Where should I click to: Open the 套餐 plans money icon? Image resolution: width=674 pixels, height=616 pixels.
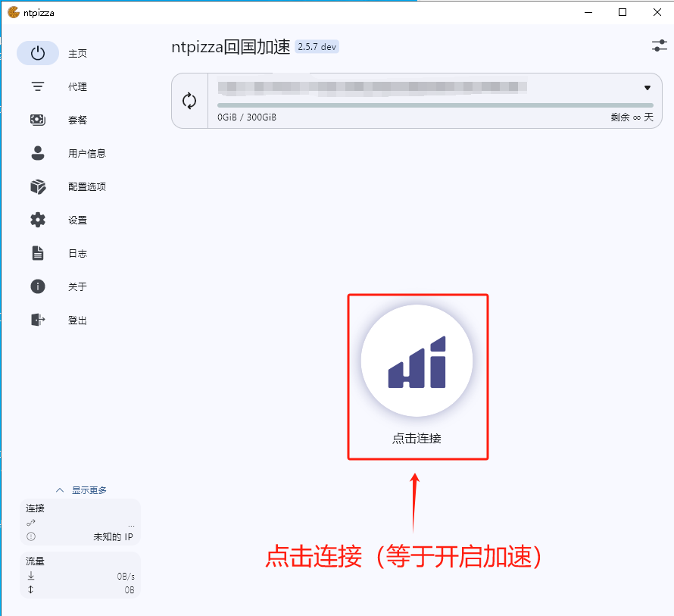point(38,120)
